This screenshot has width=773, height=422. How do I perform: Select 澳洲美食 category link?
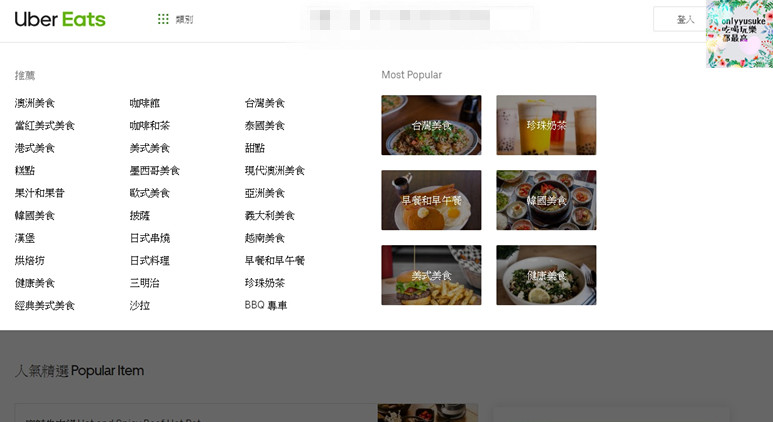pyautogui.click(x=35, y=103)
